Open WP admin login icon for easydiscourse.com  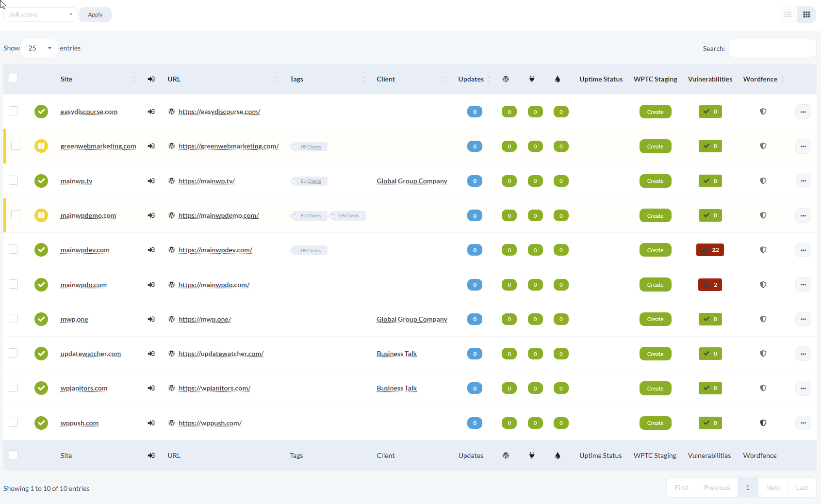151,112
